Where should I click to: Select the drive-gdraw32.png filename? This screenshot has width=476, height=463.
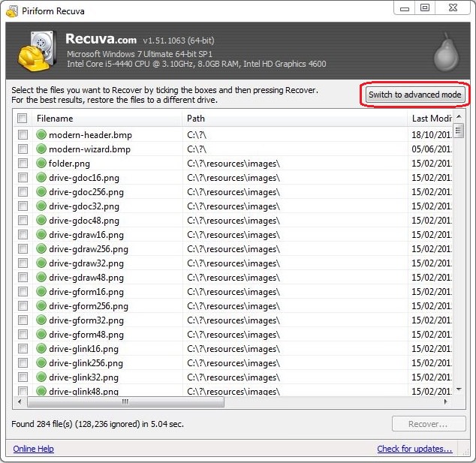86,263
